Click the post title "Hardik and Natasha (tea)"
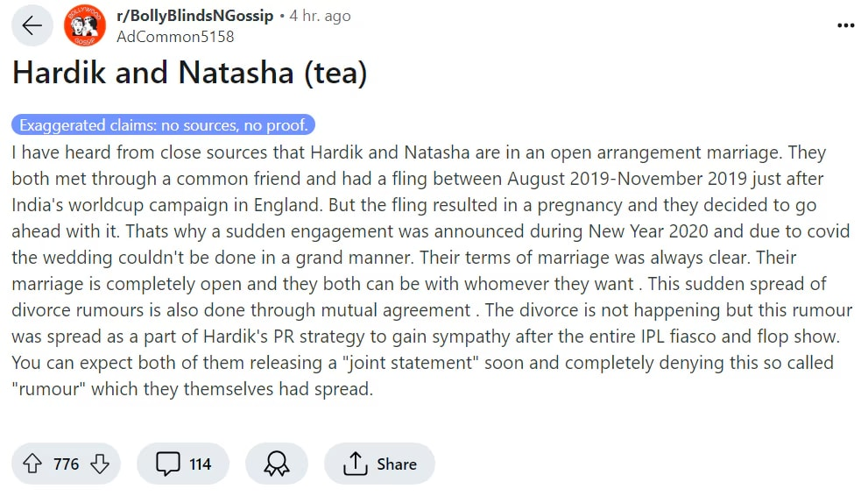 coord(189,74)
